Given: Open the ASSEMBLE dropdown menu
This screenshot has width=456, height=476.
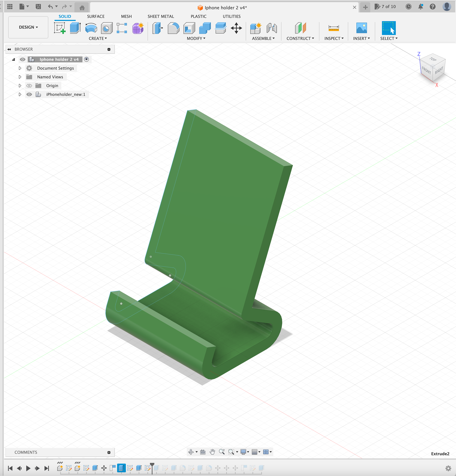Looking at the screenshot, I should click(263, 38).
